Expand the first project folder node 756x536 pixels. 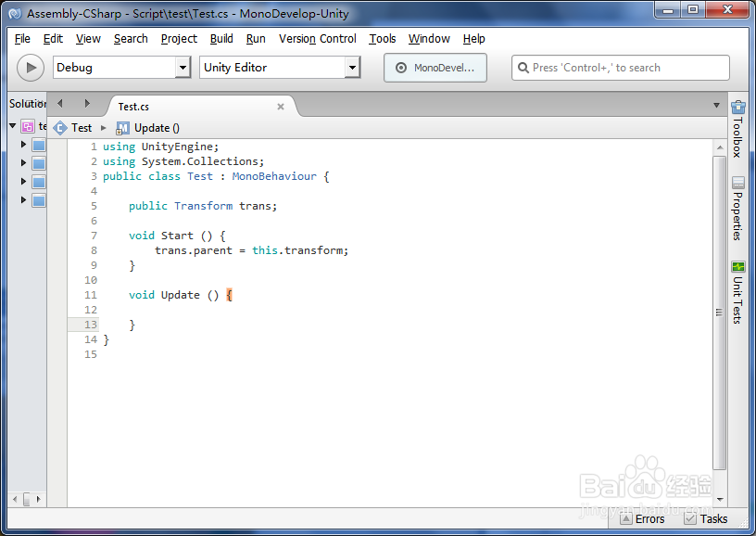(x=23, y=145)
